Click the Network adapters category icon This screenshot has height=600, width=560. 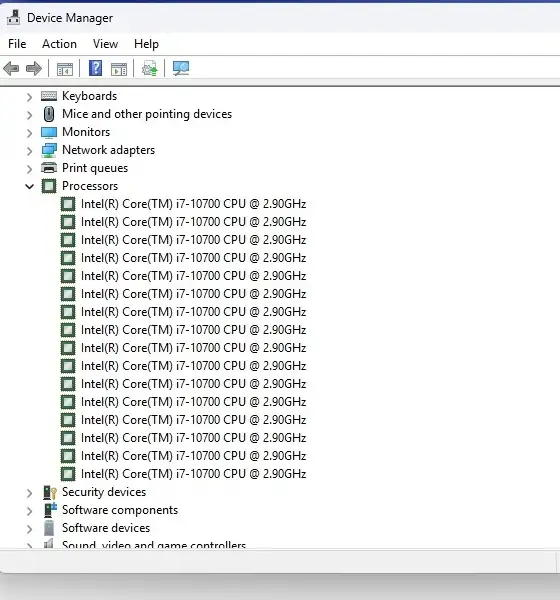click(x=49, y=150)
